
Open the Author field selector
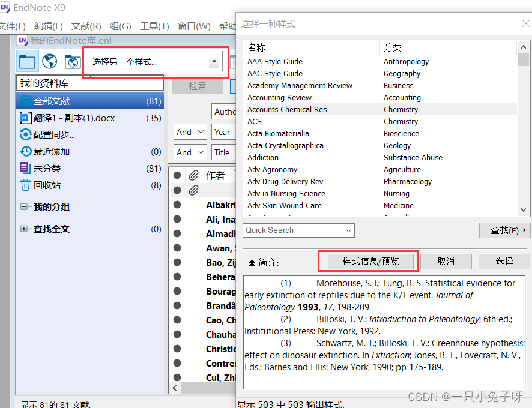(x=223, y=112)
